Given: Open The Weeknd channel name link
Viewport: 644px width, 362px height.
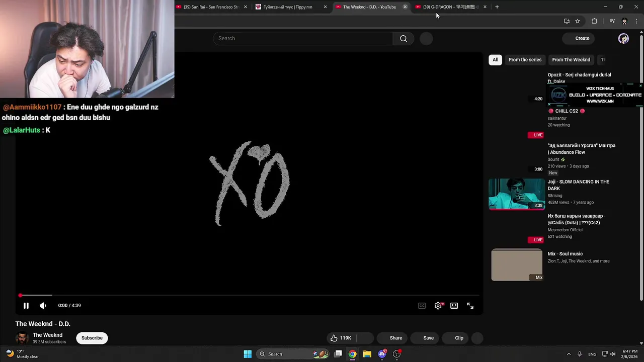Looking at the screenshot, I should 48,335.
